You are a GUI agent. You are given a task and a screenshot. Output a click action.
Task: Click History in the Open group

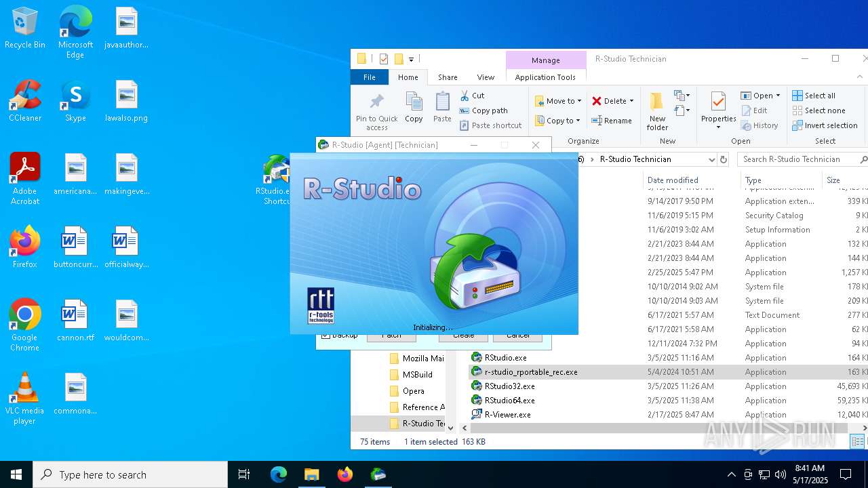(x=759, y=125)
